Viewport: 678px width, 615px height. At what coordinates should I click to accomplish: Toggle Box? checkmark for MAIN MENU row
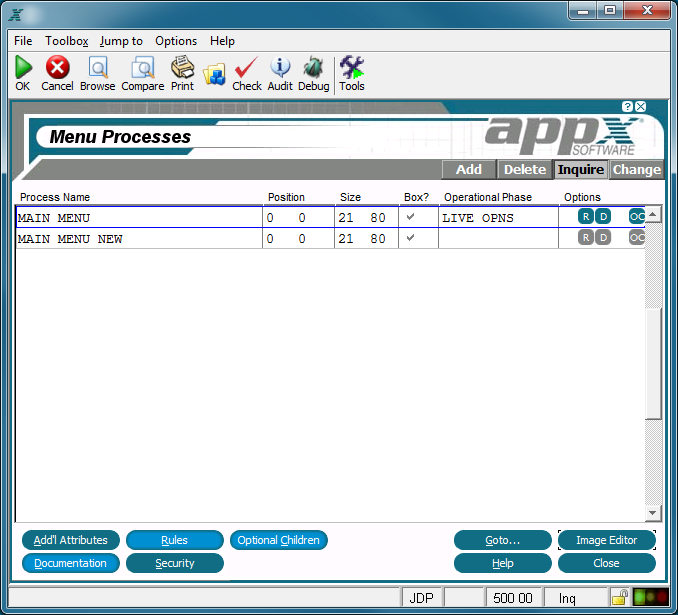410,217
